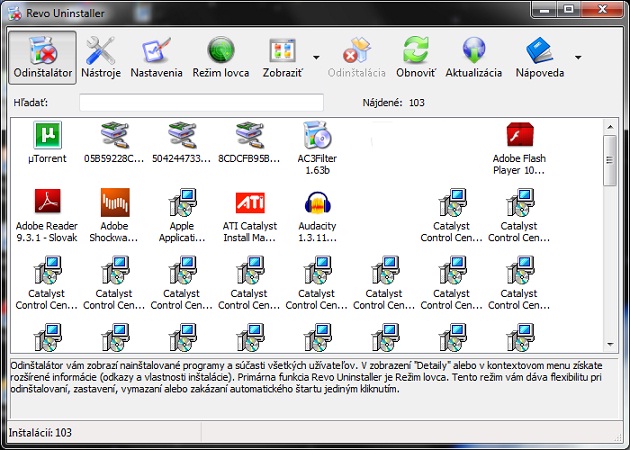The width and height of the screenshot is (630, 450).
Task: Open Nápoveda help
Action: [540, 57]
